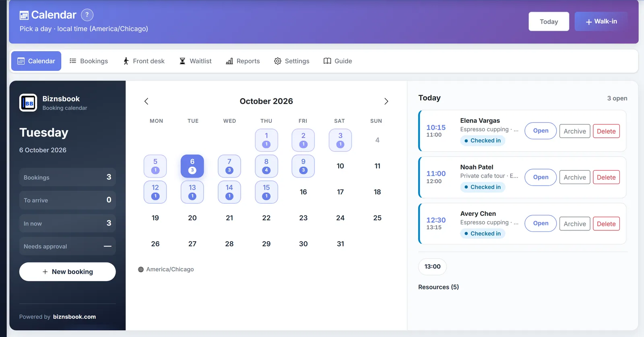Open the Front desk tab
Screen dimensions: 644x337
tap(144, 61)
